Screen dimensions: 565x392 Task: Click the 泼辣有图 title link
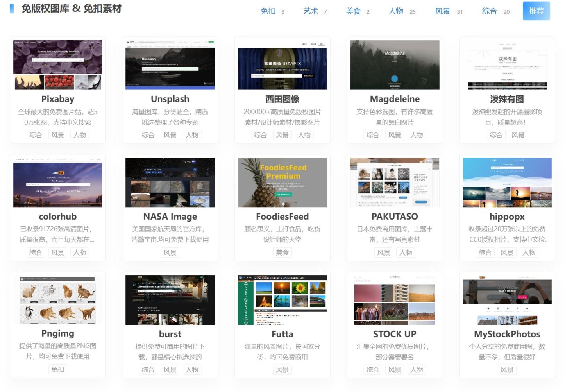pos(507,99)
